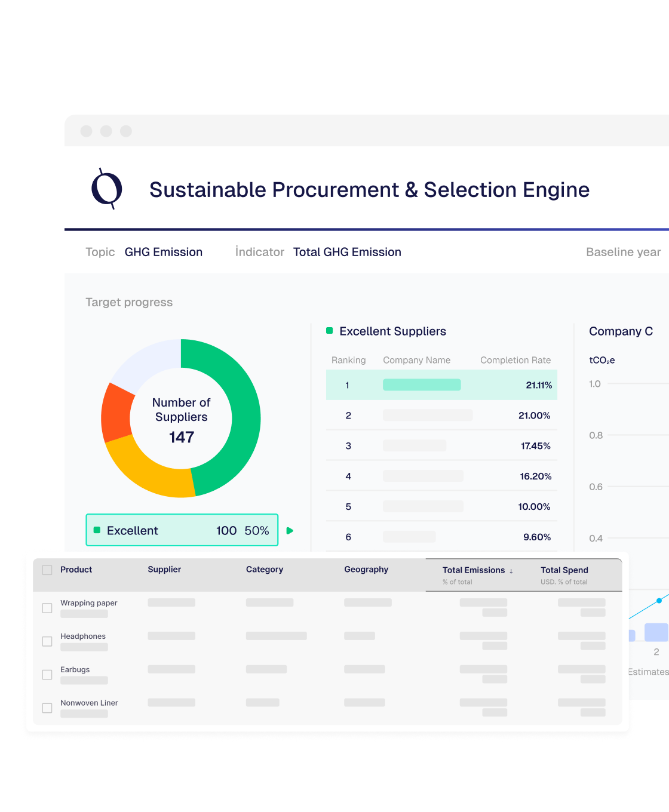Select the Excellent 100 50% legend button
Screen dimensions: 669x812
click(182, 530)
